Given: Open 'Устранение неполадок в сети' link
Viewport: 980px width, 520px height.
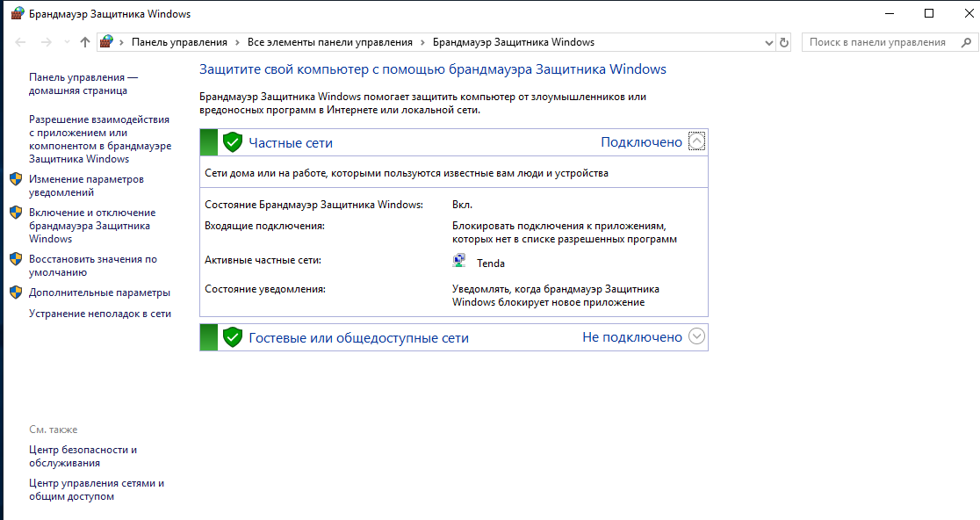Looking at the screenshot, I should (100, 314).
